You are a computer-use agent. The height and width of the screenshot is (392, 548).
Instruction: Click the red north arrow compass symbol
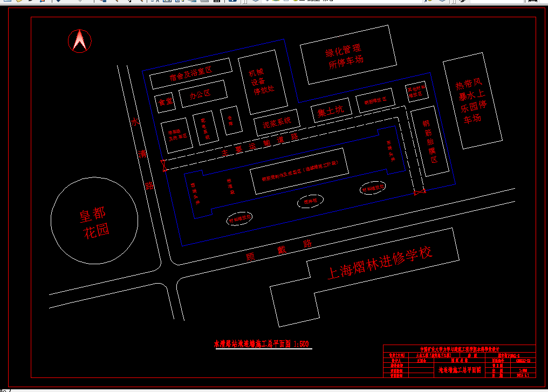click(80, 41)
